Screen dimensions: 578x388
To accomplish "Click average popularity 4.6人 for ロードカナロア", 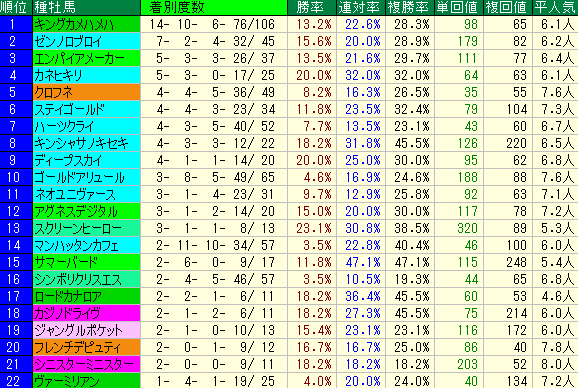I will point(556,296).
